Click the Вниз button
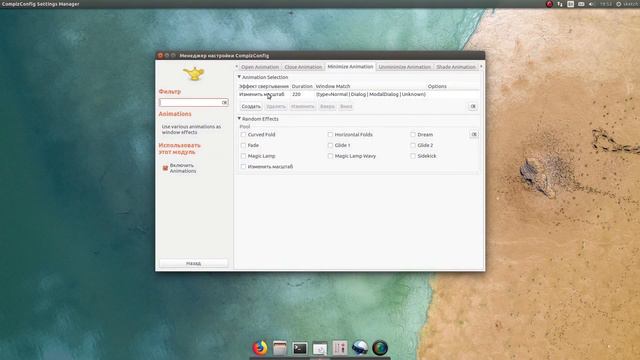The width and height of the screenshot is (640, 360). [346, 107]
